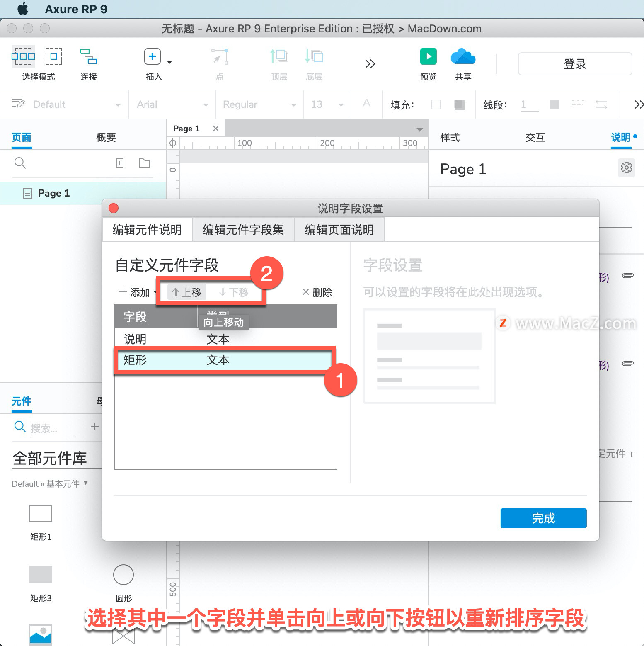Add a new folder icon
The height and width of the screenshot is (646, 644).
pos(145,163)
